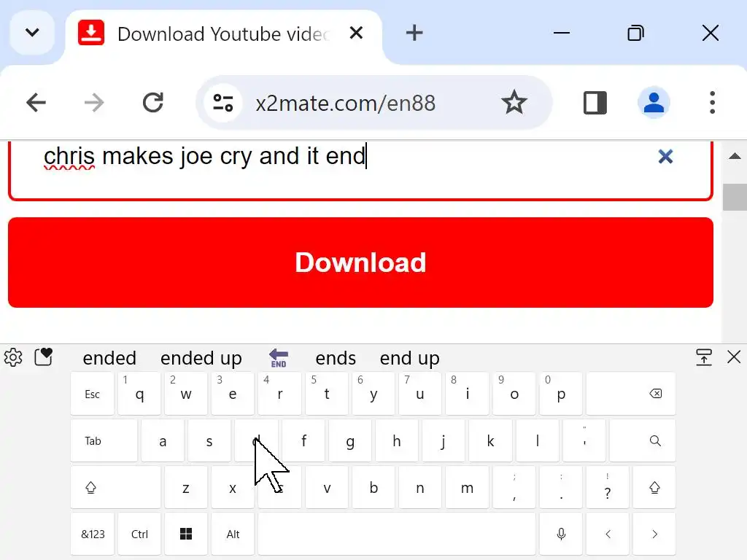Image resolution: width=747 pixels, height=560 pixels.
Task: Choose the 'ended up' suggestion
Action: (x=201, y=358)
